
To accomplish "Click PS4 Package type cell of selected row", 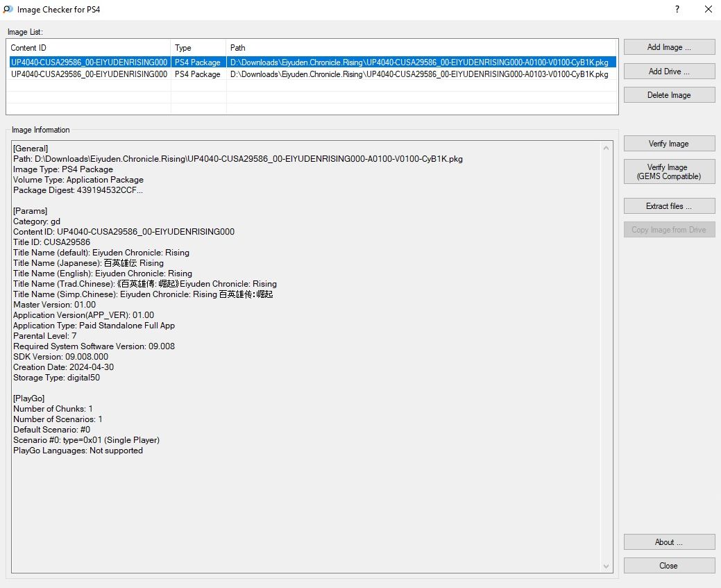I will point(198,62).
